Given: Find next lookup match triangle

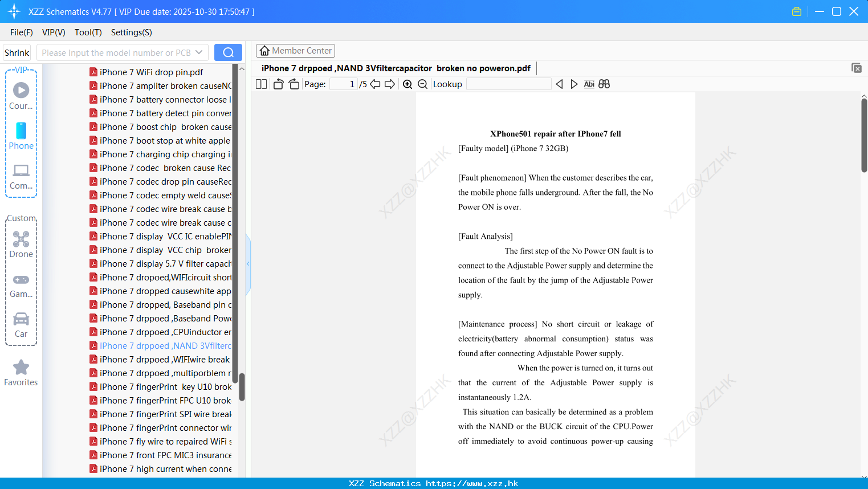Looking at the screenshot, I should click(574, 84).
